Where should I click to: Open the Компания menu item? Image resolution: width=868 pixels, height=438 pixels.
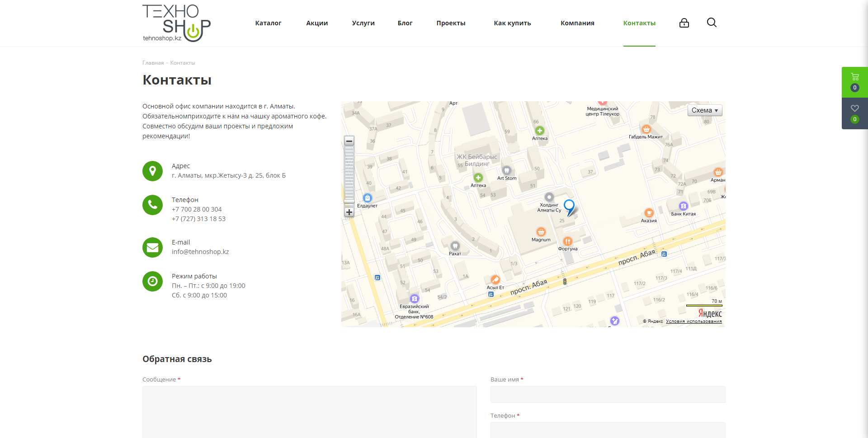[577, 23]
